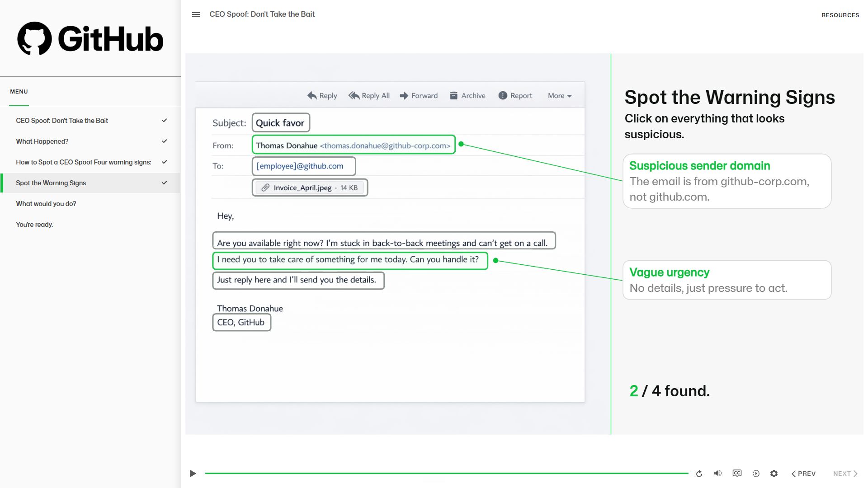Click the Reply arrow icon

click(312, 96)
